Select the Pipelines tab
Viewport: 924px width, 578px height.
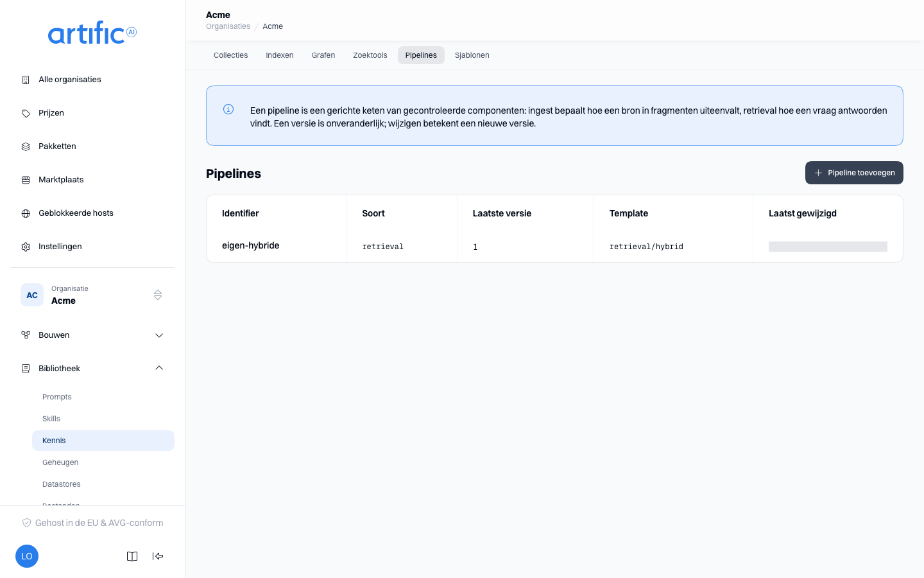click(421, 55)
